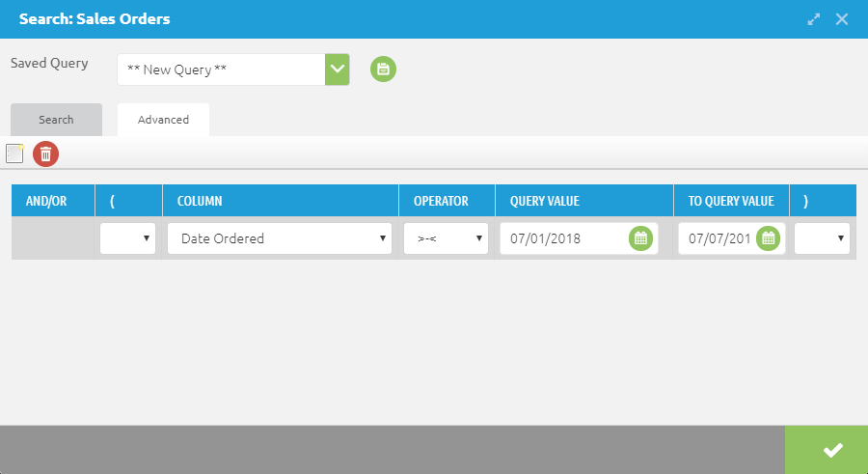Close the Search: Sales Orders dialog
This screenshot has height=474, width=868.
click(x=842, y=19)
